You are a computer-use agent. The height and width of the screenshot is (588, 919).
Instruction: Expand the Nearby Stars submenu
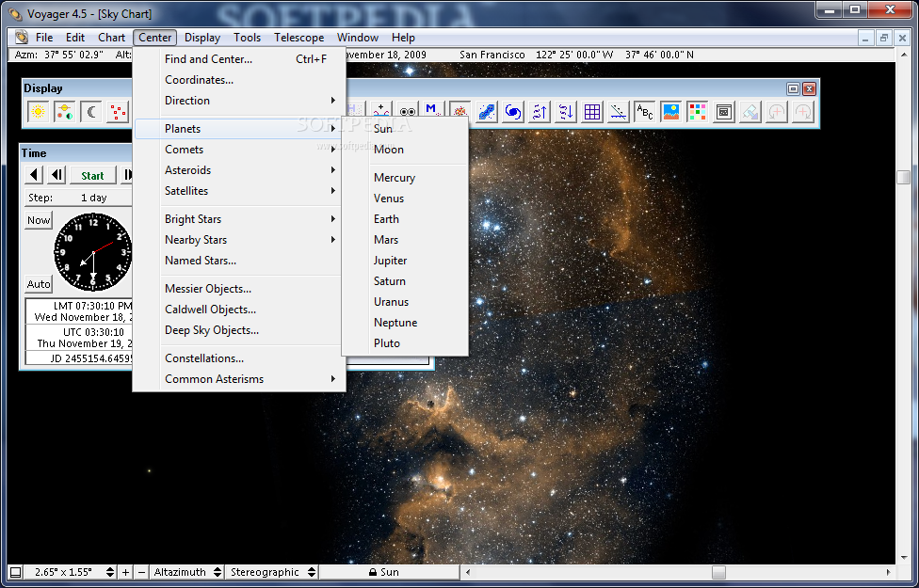coord(239,240)
